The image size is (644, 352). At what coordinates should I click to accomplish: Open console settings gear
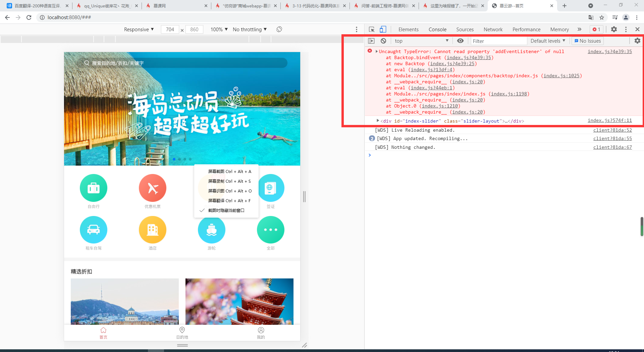(637, 41)
